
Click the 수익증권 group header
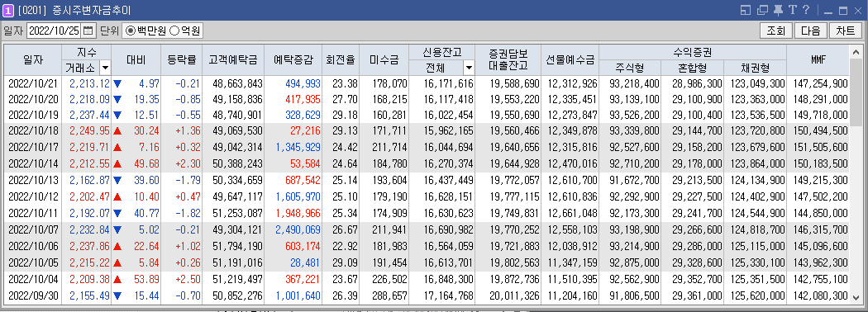[693, 53]
